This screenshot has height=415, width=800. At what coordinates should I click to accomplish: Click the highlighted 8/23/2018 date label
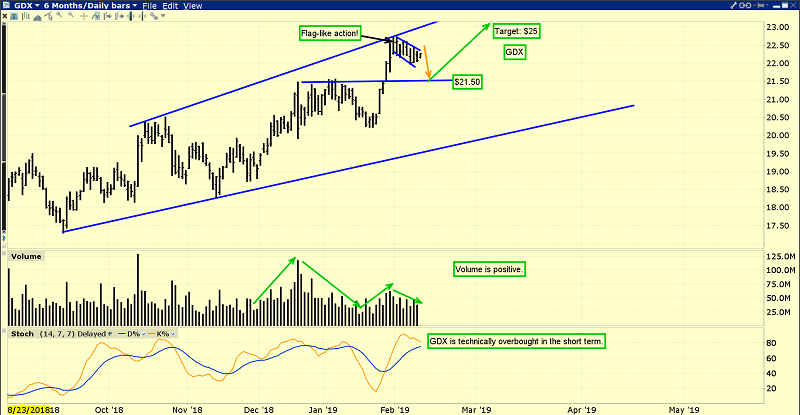[x=29, y=410]
